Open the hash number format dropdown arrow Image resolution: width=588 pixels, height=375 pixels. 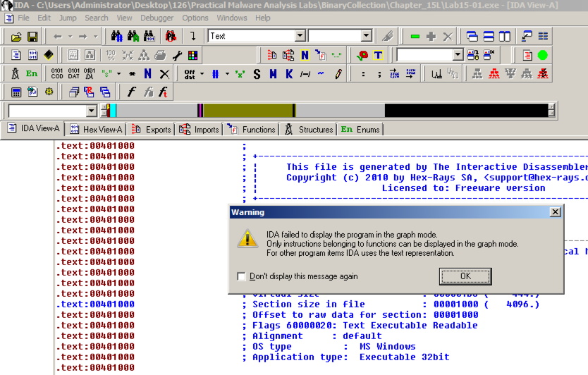[227, 74]
